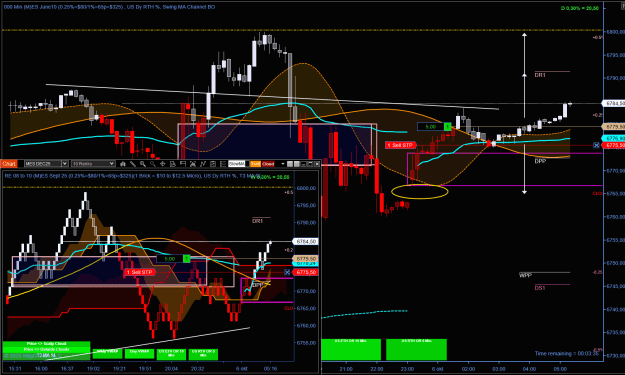Image resolution: width=625 pixels, height=375 pixels.
Task: Click the Day VWAP green button
Action: point(139,353)
